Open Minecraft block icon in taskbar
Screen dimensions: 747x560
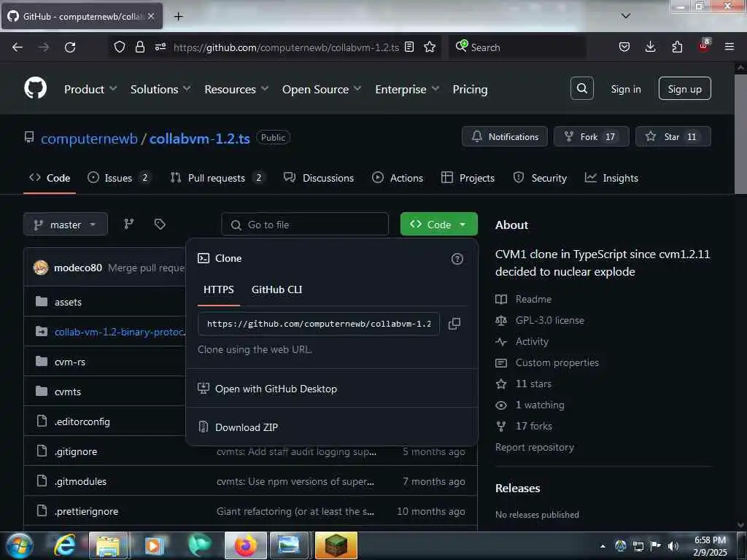pyautogui.click(x=336, y=545)
